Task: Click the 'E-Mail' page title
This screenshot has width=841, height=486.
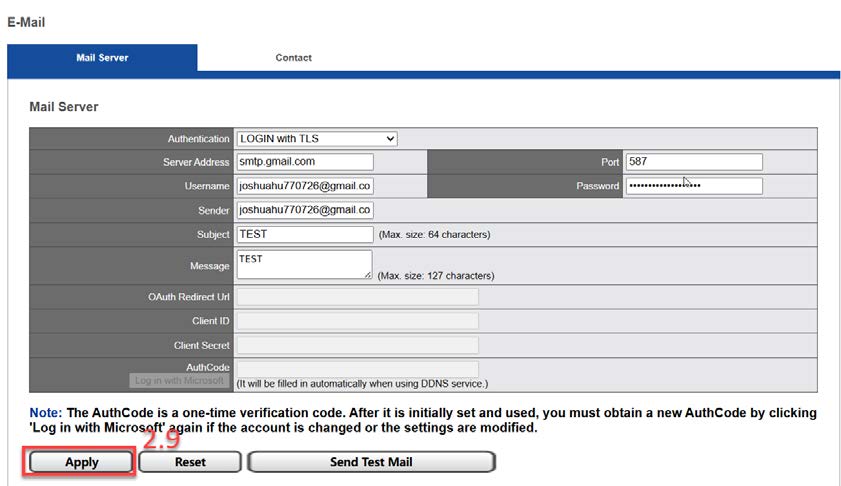Action: click(26, 23)
